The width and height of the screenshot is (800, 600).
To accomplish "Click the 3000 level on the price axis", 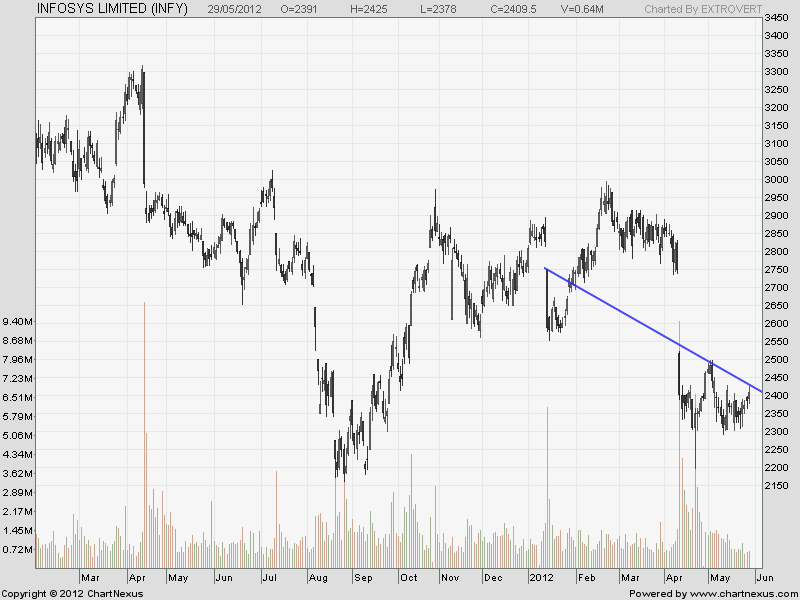I will click(774, 179).
